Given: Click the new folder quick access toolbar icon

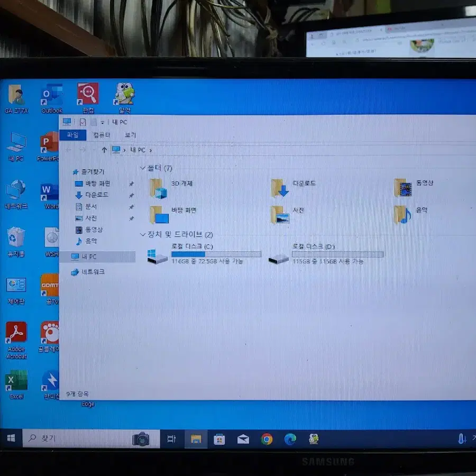Looking at the screenshot, I should [94, 122].
